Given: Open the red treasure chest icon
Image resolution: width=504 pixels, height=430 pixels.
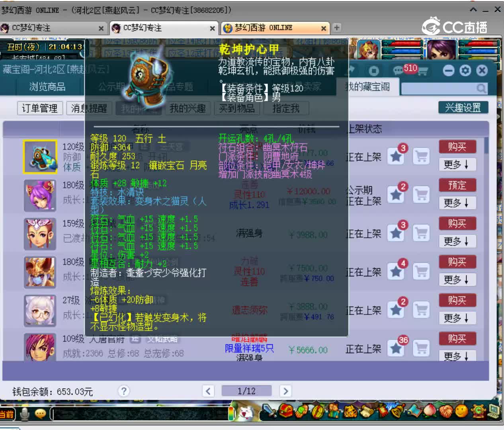Looking at the screenshot, I should [x=285, y=411].
